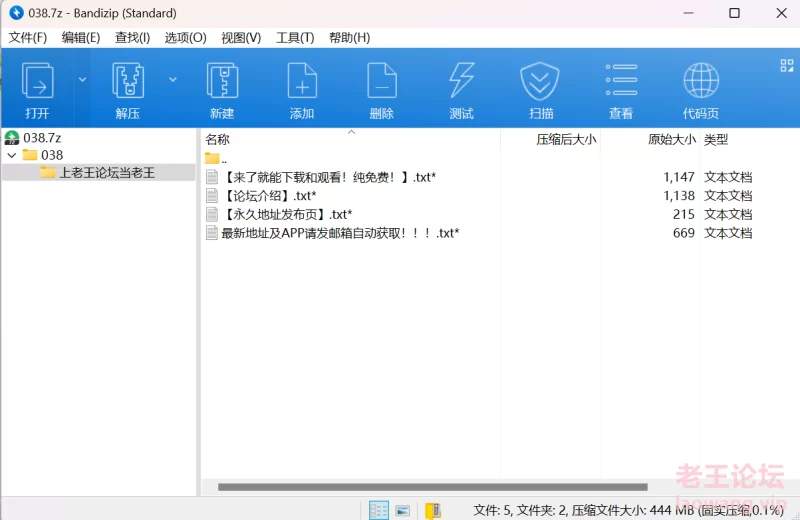Open the 文件(F) menu

tap(28, 38)
